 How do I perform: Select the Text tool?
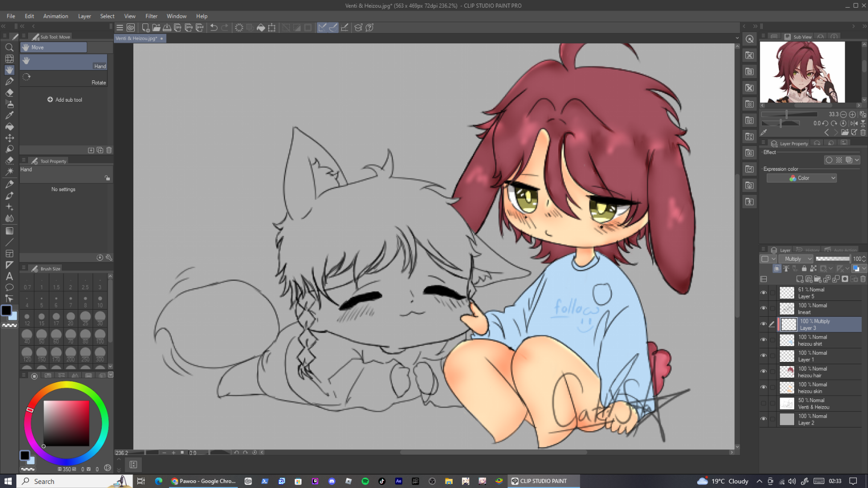coord(9,276)
